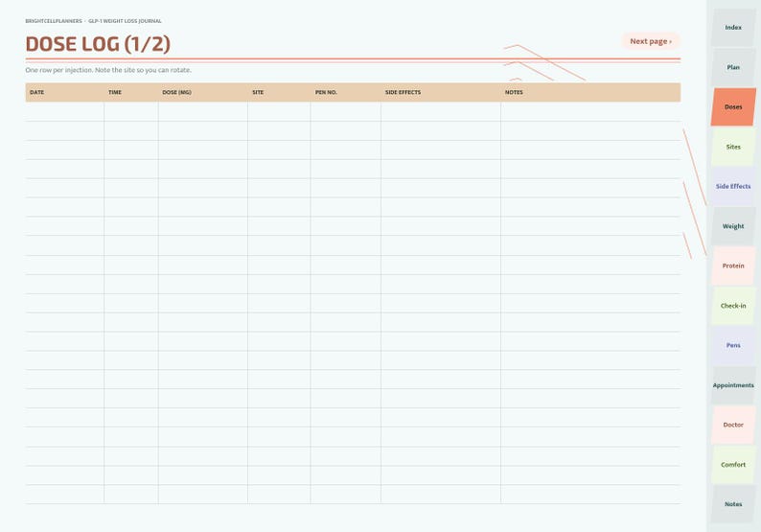
Task: Go to the Appointments tab
Action: coord(733,385)
